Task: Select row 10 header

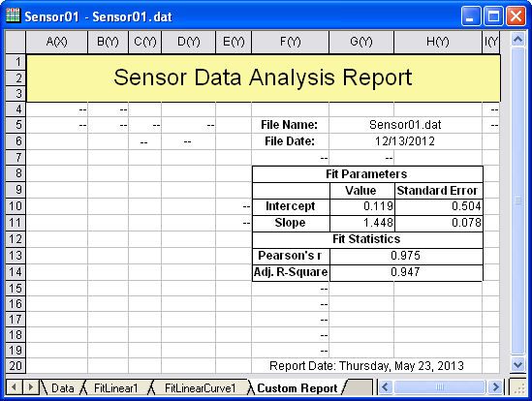Action: click(16, 206)
